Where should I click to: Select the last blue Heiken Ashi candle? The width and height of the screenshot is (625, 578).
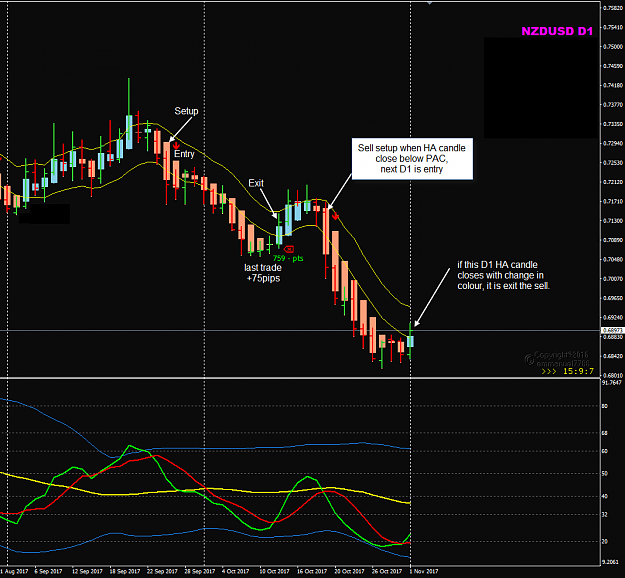tap(410, 341)
